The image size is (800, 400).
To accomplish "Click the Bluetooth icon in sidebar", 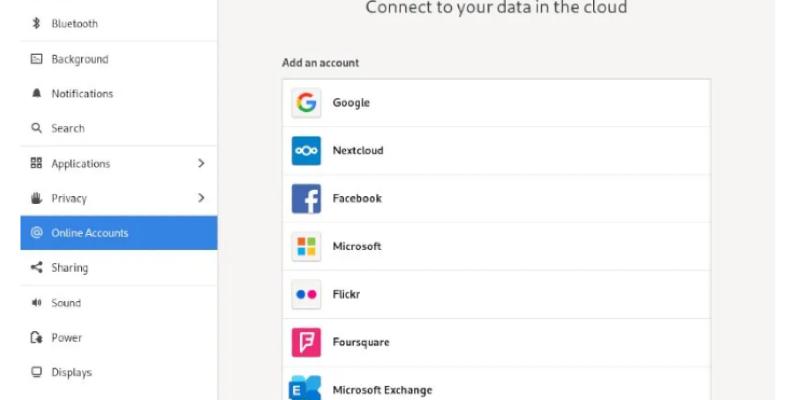I will coord(37,23).
